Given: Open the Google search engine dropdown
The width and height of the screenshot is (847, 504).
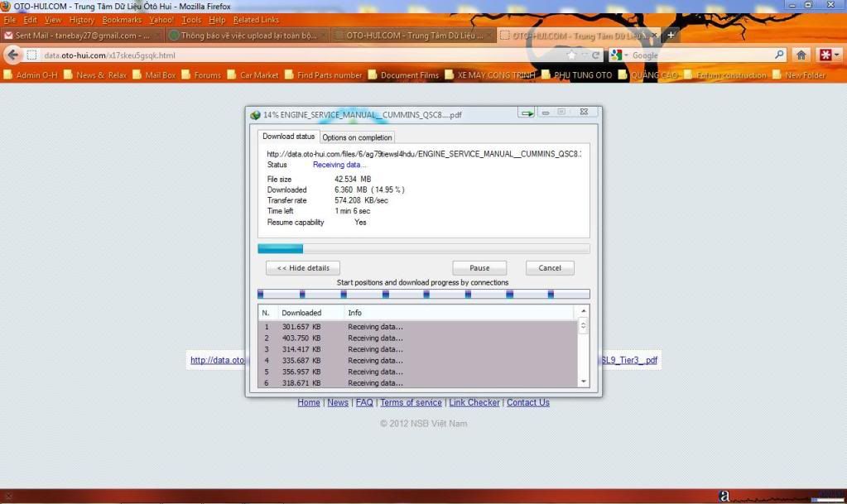Looking at the screenshot, I should point(620,55).
